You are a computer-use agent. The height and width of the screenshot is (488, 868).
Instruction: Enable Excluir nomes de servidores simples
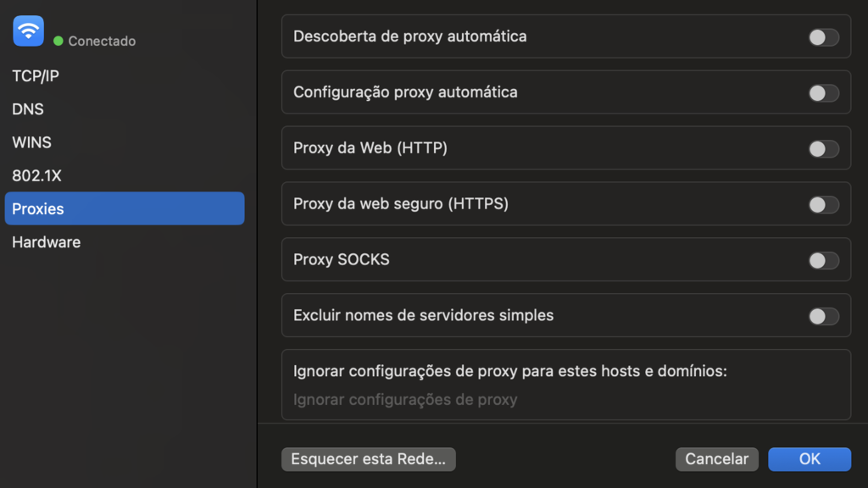point(821,315)
